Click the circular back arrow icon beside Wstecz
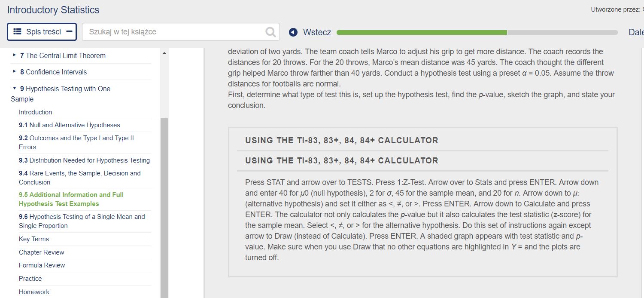This screenshot has width=644, height=298. [x=293, y=32]
